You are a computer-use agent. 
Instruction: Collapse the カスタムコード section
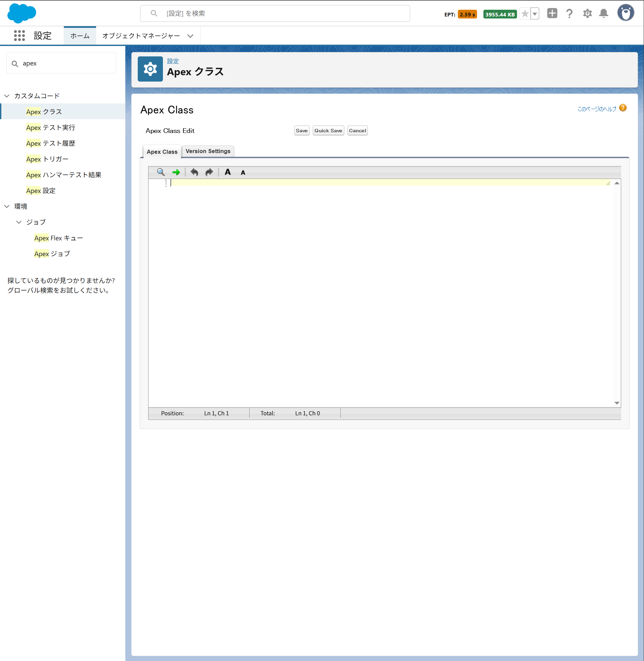point(7,96)
